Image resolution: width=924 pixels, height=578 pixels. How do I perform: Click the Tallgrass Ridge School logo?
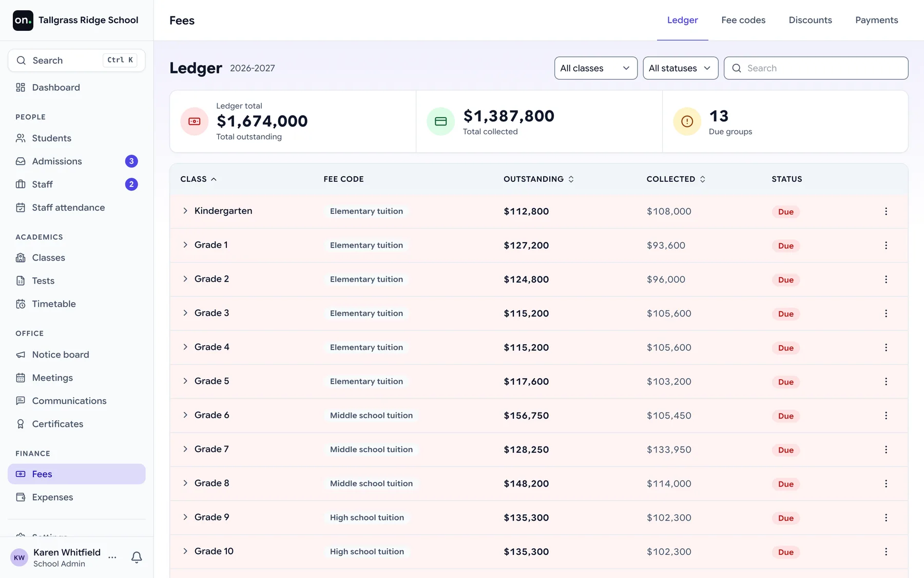point(23,20)
